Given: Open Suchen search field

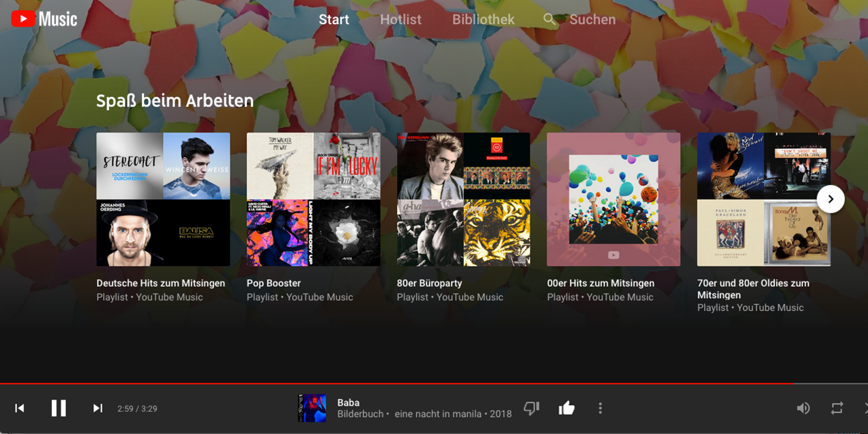Looking at the screenshot, I should click(x=592, y=20).
